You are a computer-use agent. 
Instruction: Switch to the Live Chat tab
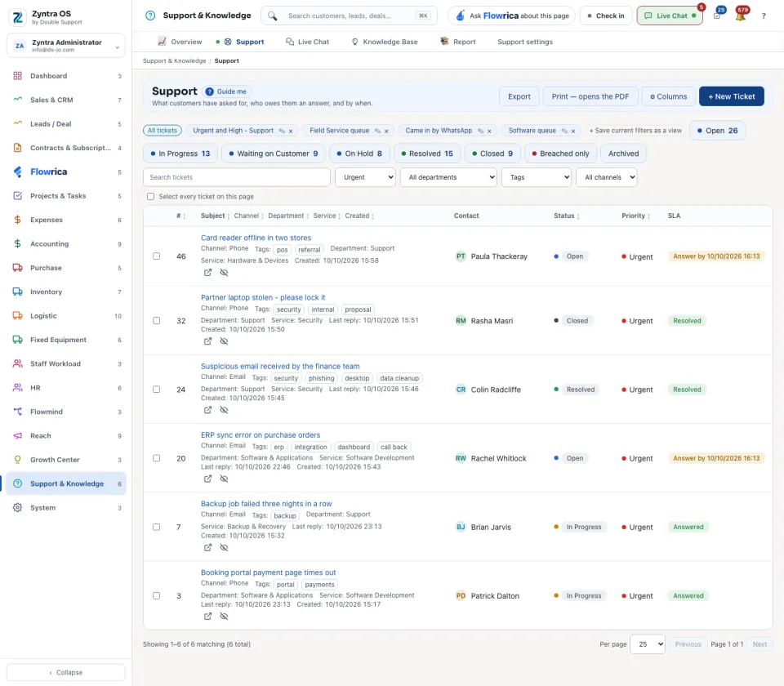pos(308,42)
